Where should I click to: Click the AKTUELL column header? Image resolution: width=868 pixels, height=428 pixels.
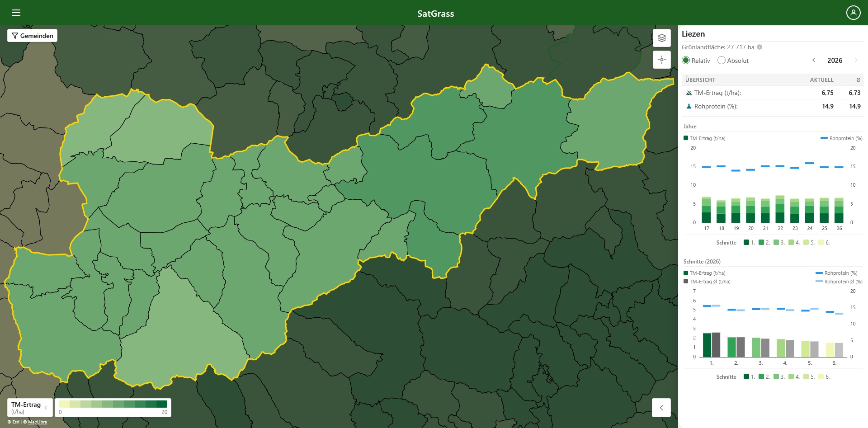[821, 80]
